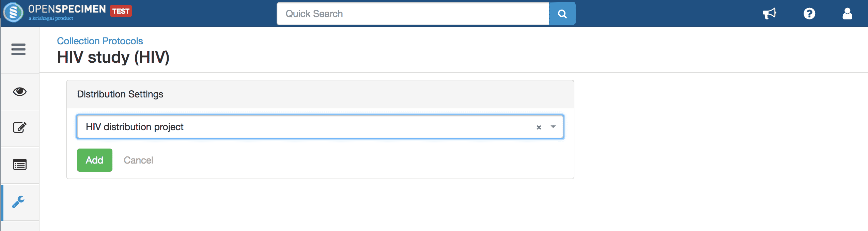Focus the Quick Search input field
This screenshot has width=868, height=231.
coord(413,14)
